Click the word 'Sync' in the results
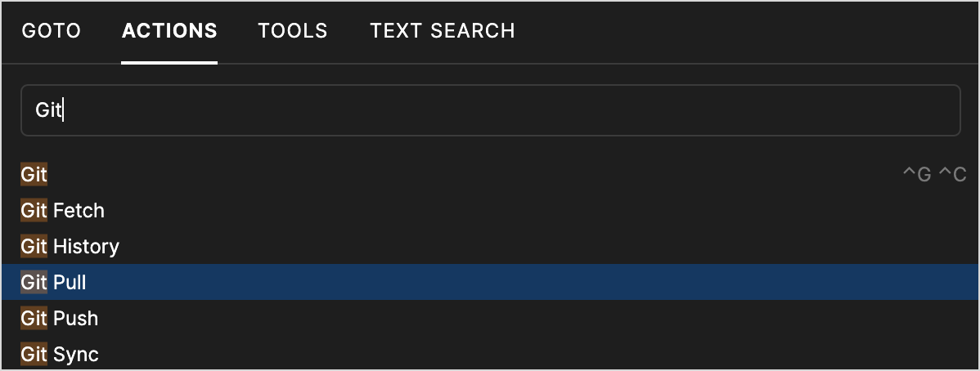 [x=75, y=355]
